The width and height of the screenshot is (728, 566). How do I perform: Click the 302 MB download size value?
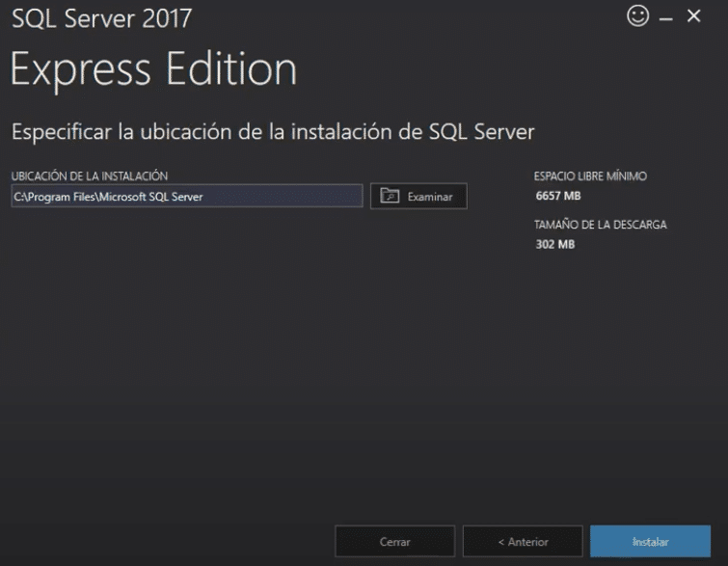(x=554, y=245)
